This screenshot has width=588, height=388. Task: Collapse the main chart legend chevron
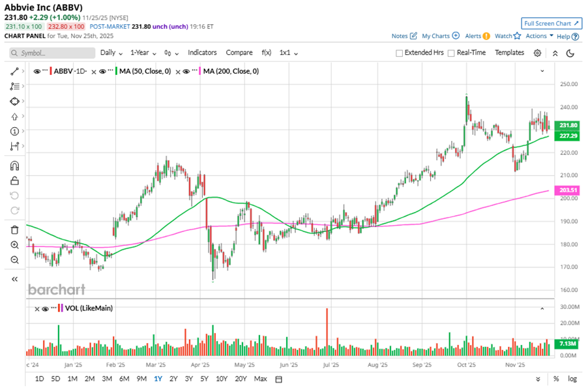542,71
